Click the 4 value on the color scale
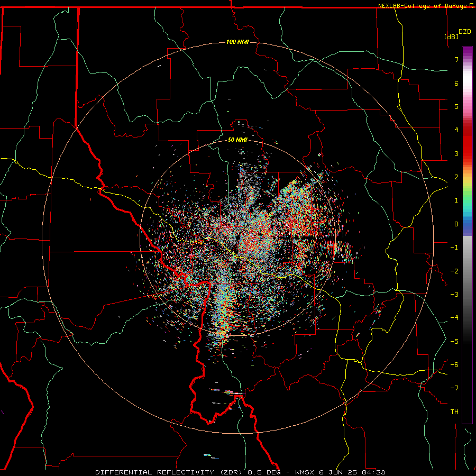 [456, 130]
